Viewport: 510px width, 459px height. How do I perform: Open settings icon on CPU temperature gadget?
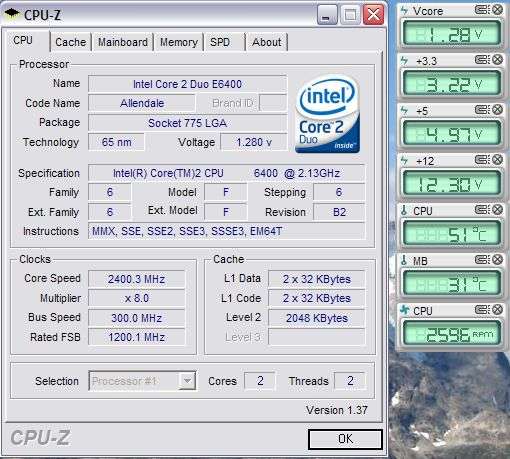click(x=482, y=209)
